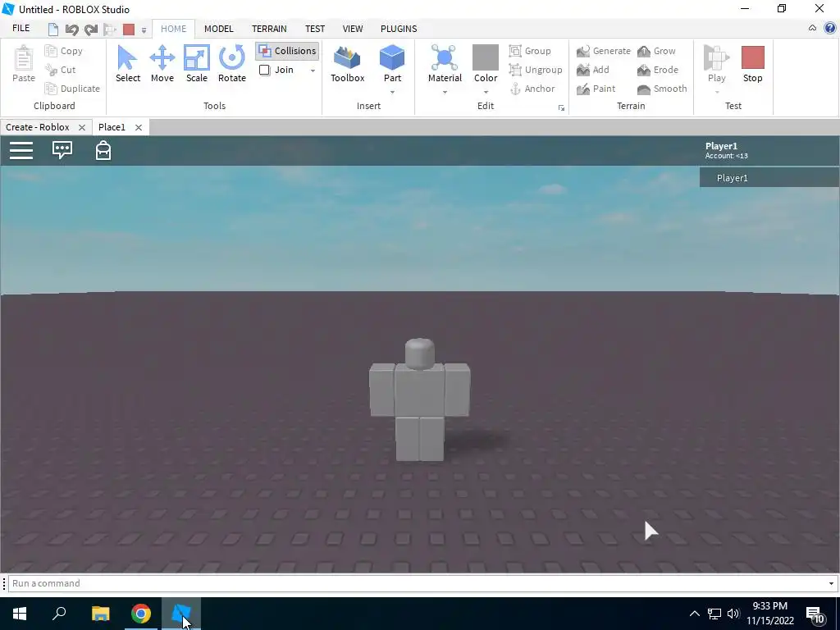Viewport: 840px width, 630px height.
Task: Open the Windows Start menu
Action: coord(20,614)
